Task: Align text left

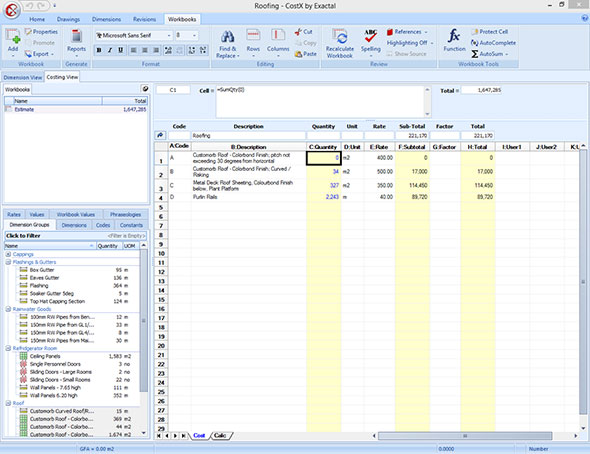Action: (133, 50)
